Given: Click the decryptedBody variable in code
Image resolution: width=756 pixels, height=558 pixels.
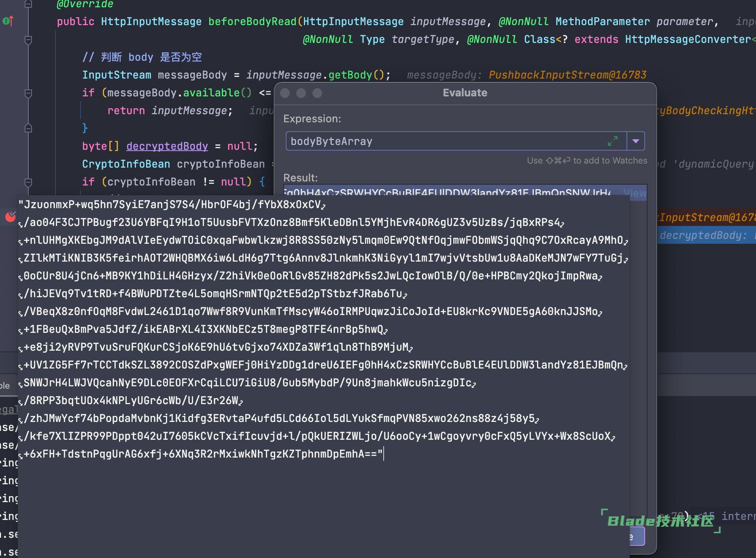Looking at the screenshot, I should pyautogui.click(x=167, y=146).
